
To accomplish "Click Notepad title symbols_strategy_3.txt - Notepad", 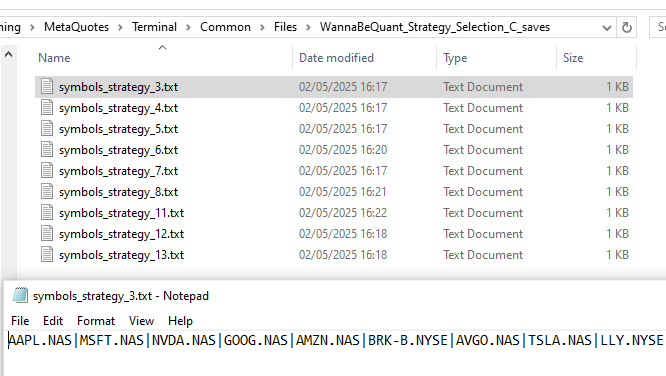I will (121, 296).
